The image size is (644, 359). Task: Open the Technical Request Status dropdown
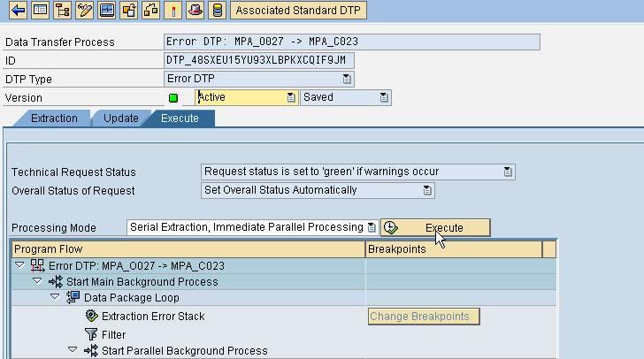tap(508, 172)
